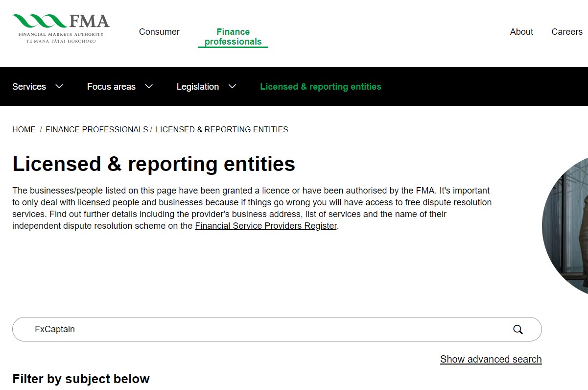Open the Focus areas menu
Image resolution: width=588 pixels, height=390 pixels.
(111, 87)
